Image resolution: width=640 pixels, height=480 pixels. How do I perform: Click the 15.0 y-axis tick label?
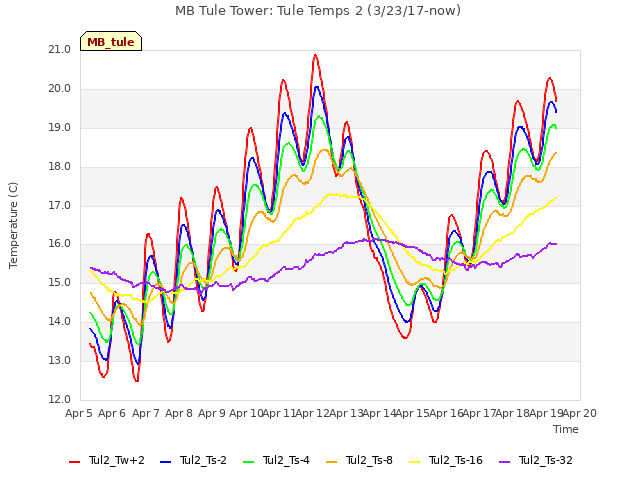point(60,282)
